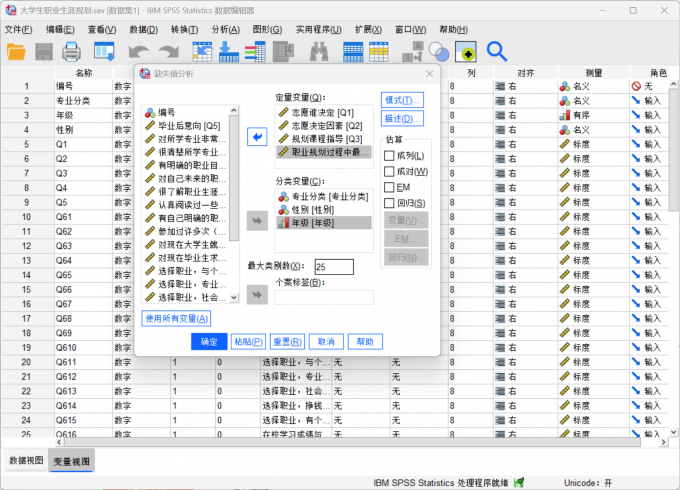Image resolution: width=680 pixels, height=490 pixels.
Task: Switch to the 数据视图 Data View tab
Action: 27,461
